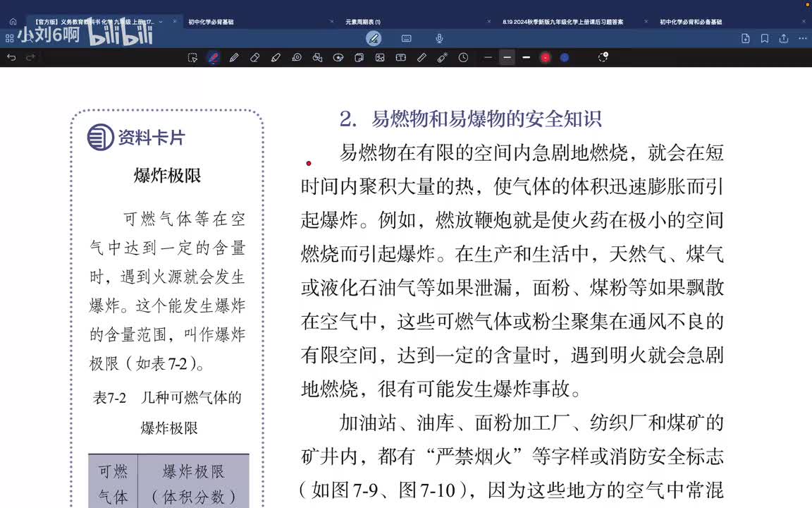The height and width of the screenshot is (508, 812).
Task: Add a new page
Action: pos(745,38)
